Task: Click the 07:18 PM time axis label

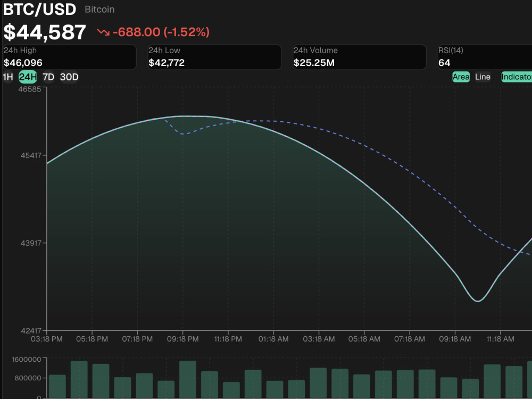Action: click(x=137, y=339)
